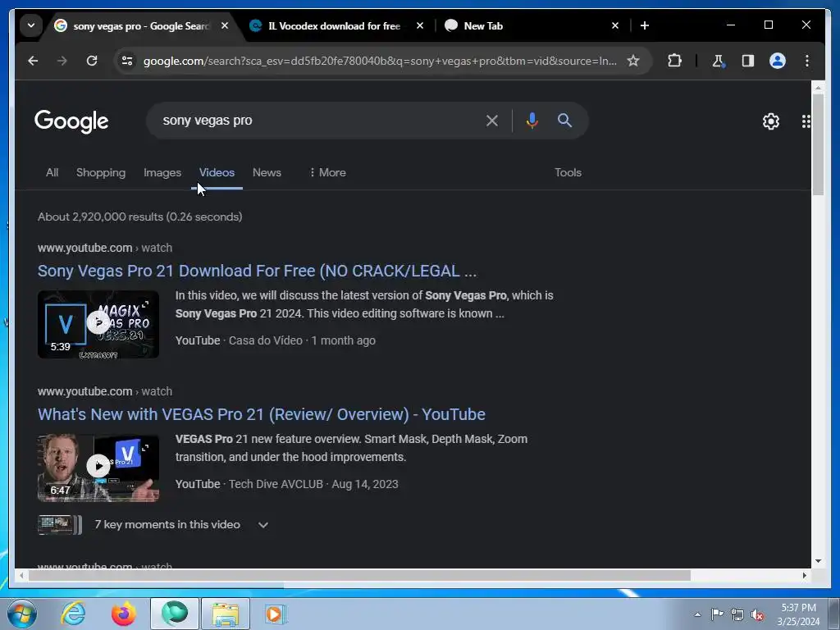Play the Magix Vegas Pro 5:39 video thumbnail
The image size is (840, 630).
click(98, 324)
